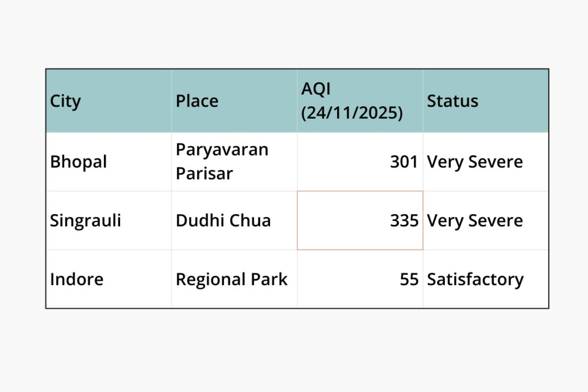The height and width of the screenshot is (392, 588).
Task: Select Singrauli's Very Severe status cell
Action: 475,221
